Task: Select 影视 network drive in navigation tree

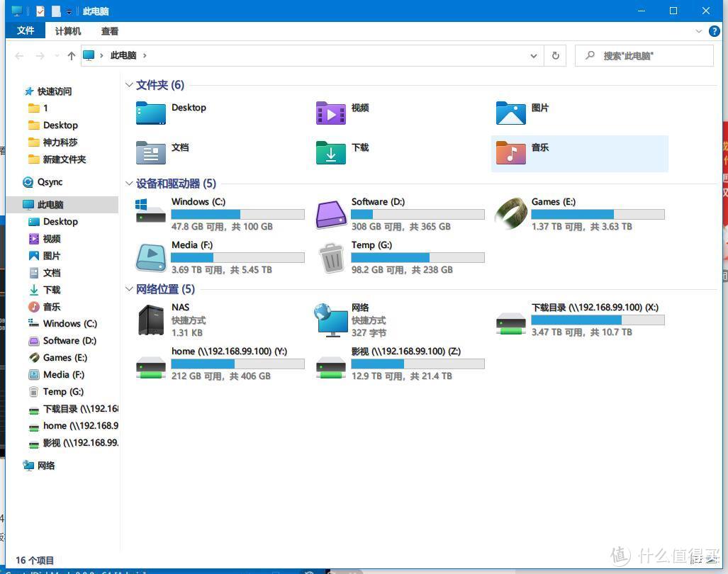Action: click(81, 443)
